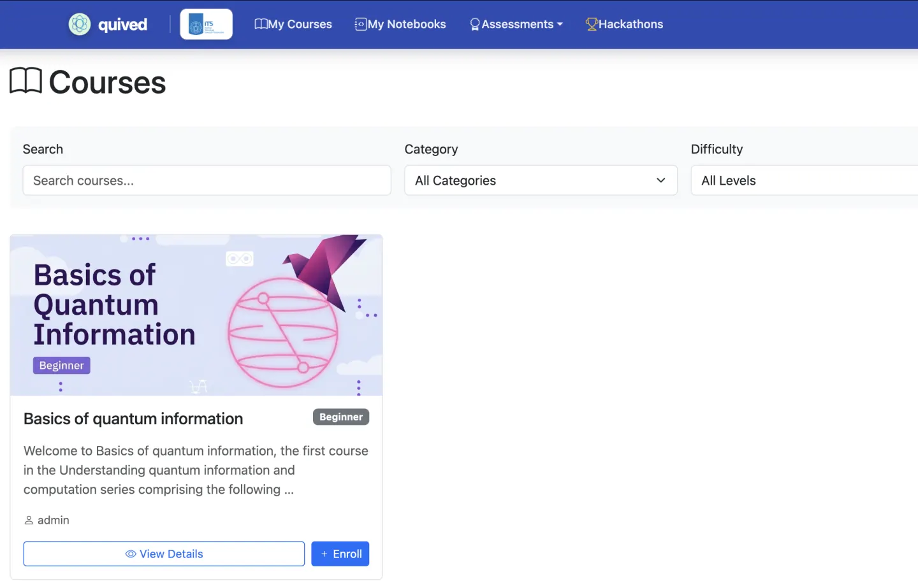918x588 pixels.
Task: Go to My Courses in navbar
Action: point(293,24)
